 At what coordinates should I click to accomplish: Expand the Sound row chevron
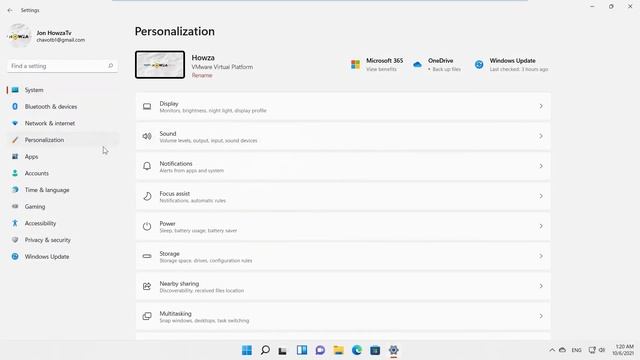541,136
